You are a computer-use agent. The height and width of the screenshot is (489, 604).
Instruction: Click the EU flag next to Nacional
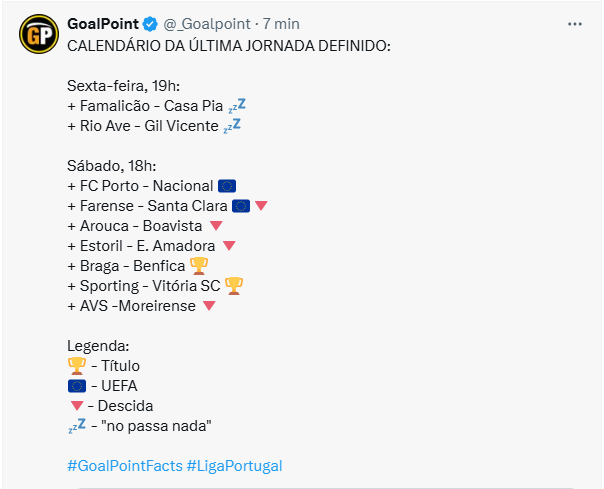pos(226,186)
